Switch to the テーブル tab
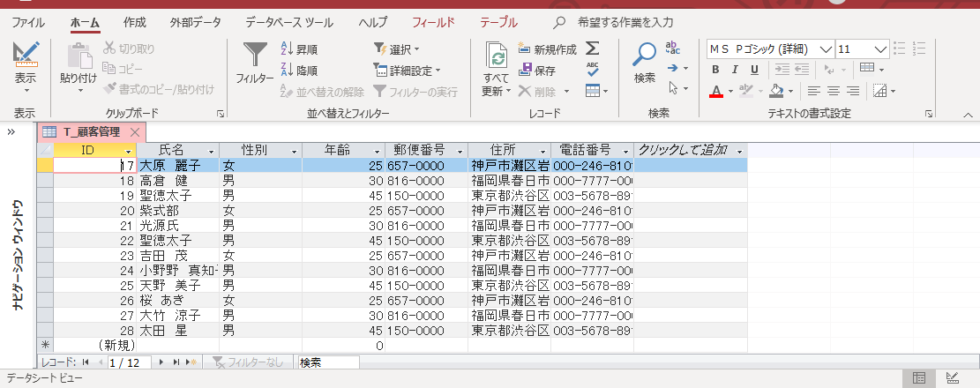 498,23
